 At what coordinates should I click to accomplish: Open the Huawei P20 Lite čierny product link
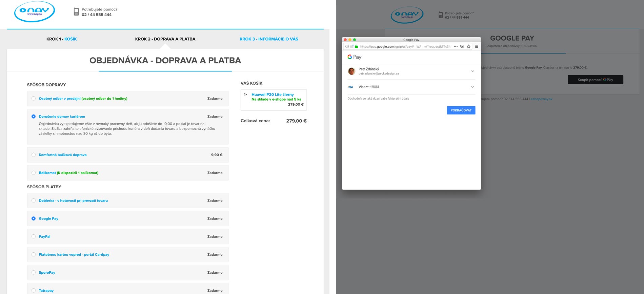coord(273,94)
